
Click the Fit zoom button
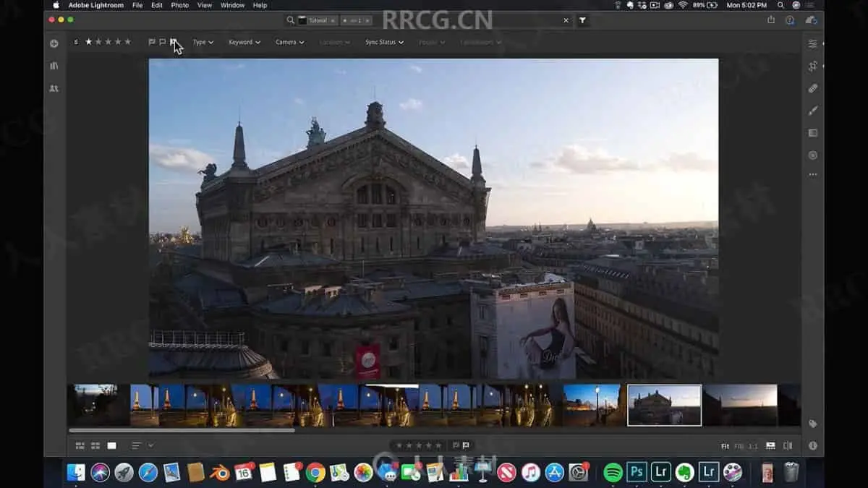click(725, 446)
